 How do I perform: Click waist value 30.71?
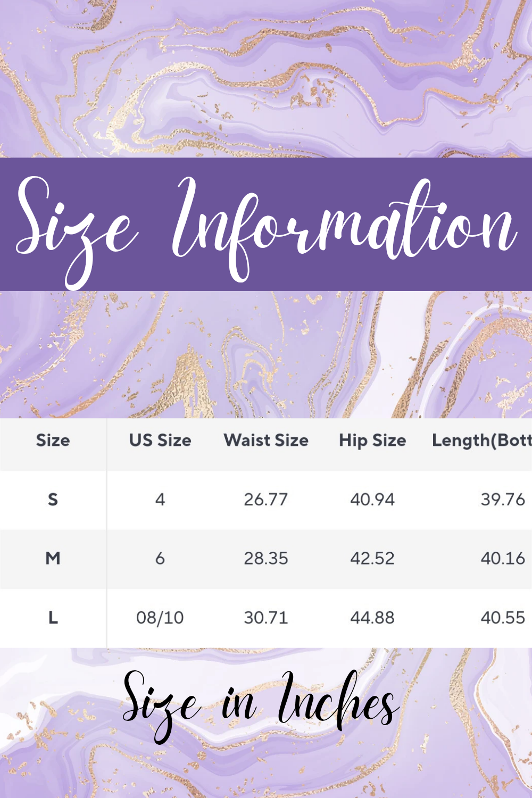pyautogui.click(x=266, y=618)
